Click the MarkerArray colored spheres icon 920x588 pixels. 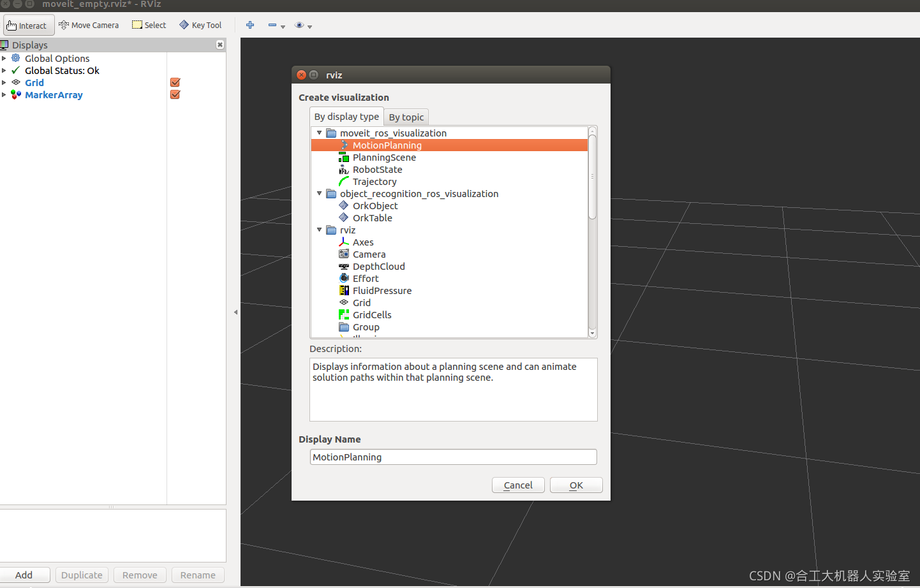tap(16, 94)
